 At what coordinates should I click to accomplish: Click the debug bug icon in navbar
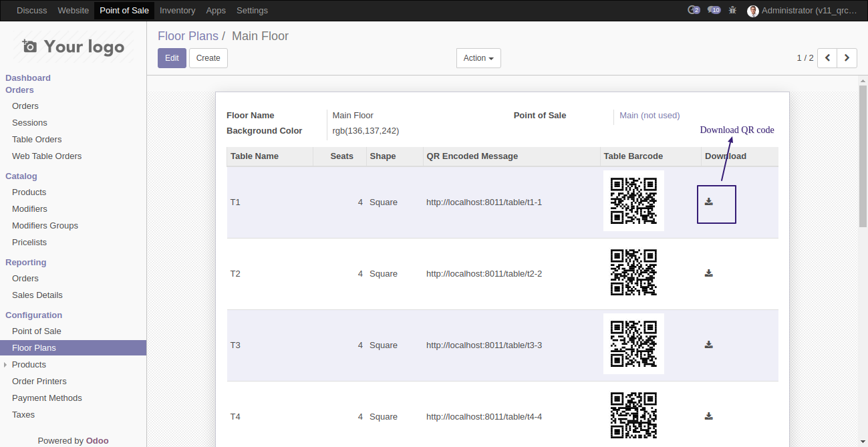coord(733,10)
